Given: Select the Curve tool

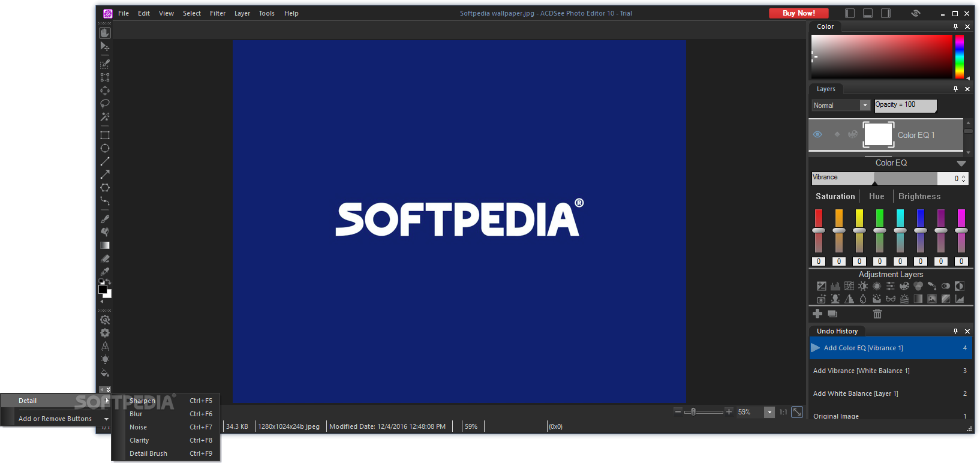Looking at the screenshot, I should tap(105, 201).
